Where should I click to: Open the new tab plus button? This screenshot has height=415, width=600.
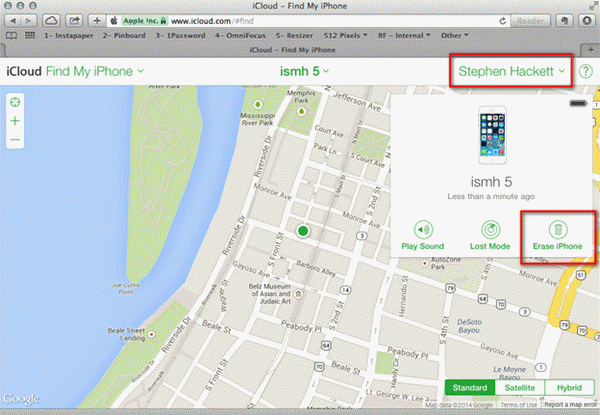pos(590,50)
